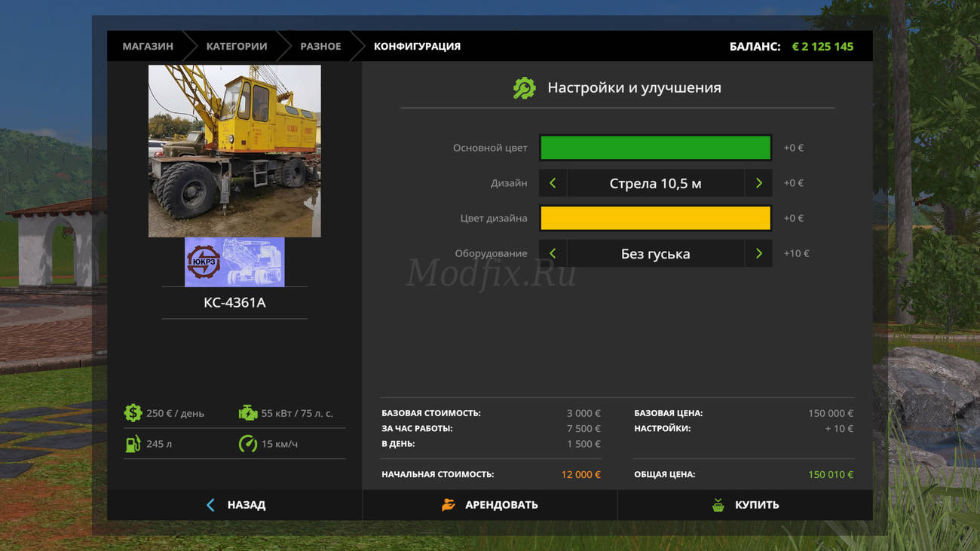Viewport: 980px width, 551px height.
Task: Click the ОБЩАЯ ЦЕНА: label
Action: pyautogui.click(x=665, y=475)
